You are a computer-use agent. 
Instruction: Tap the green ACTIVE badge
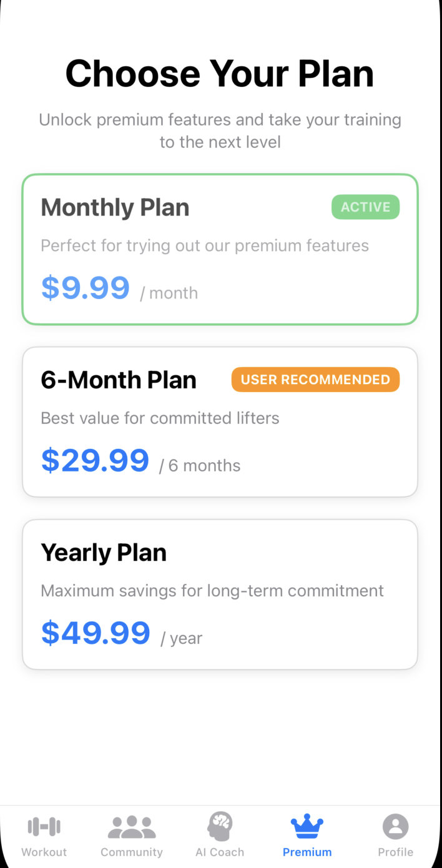365,207
